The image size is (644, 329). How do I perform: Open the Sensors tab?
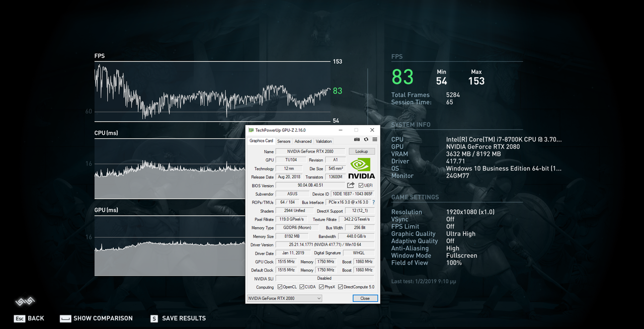coord(284,141)
